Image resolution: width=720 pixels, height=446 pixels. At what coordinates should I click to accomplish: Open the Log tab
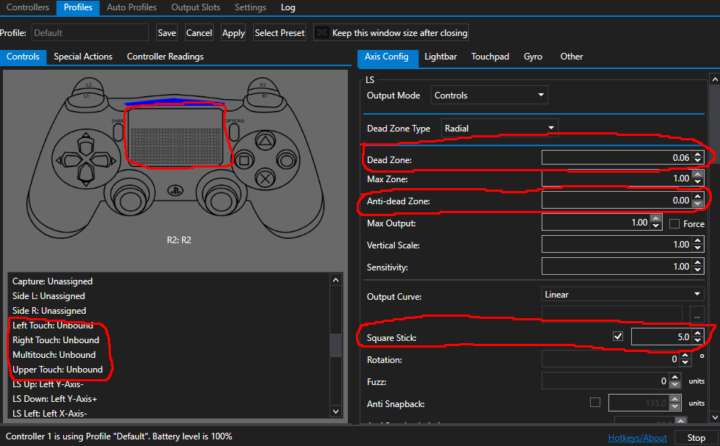coord(288,7)
